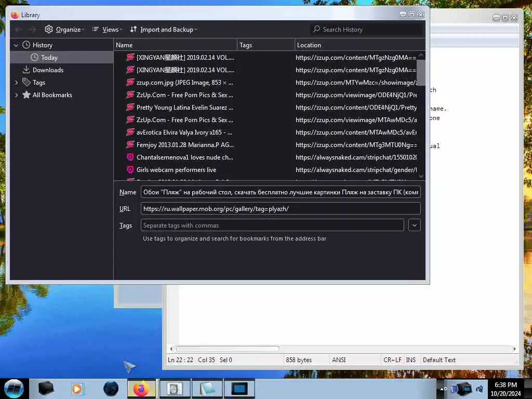This screenshot has height=399, width=532.
Task: Open Import and Backup menu
Action: click(x=164, y=30)
